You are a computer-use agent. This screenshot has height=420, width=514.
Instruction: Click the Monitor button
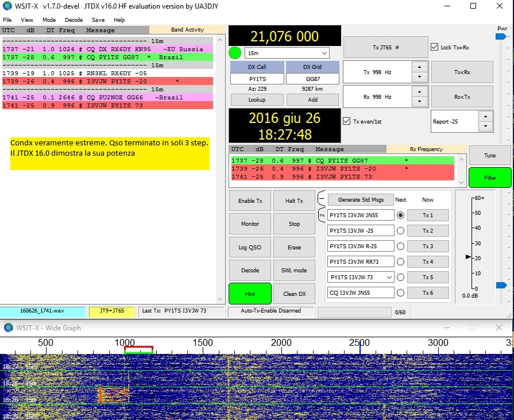250,224
